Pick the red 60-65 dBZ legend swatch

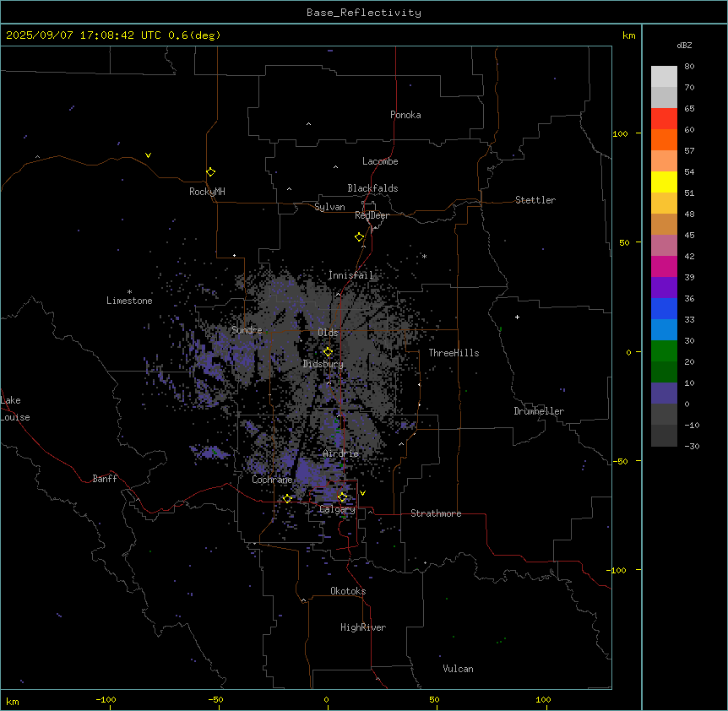pyautogui.click(x=664, y=118)
